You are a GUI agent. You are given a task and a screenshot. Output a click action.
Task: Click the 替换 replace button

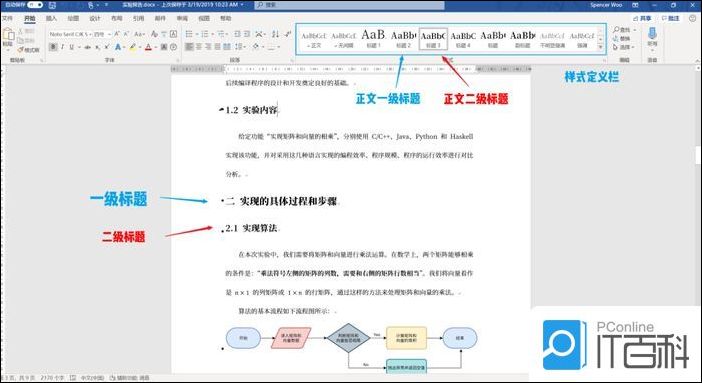(x=622, y=39)
